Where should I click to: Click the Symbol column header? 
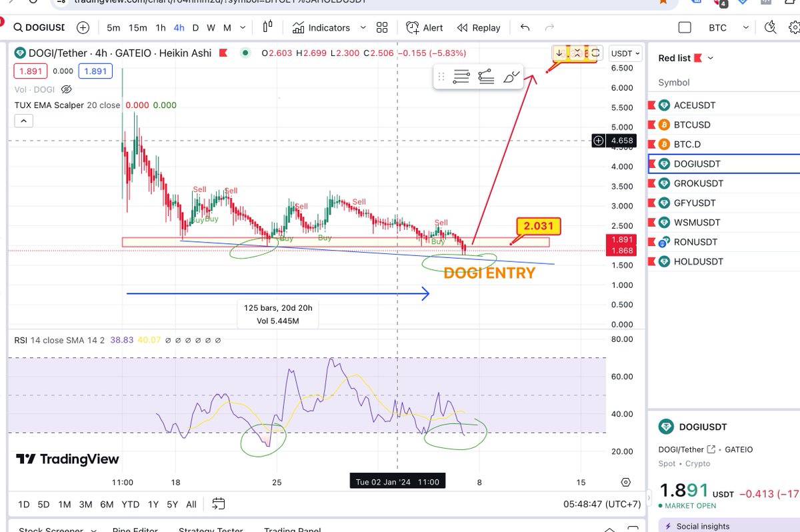[x=674, y=83]
